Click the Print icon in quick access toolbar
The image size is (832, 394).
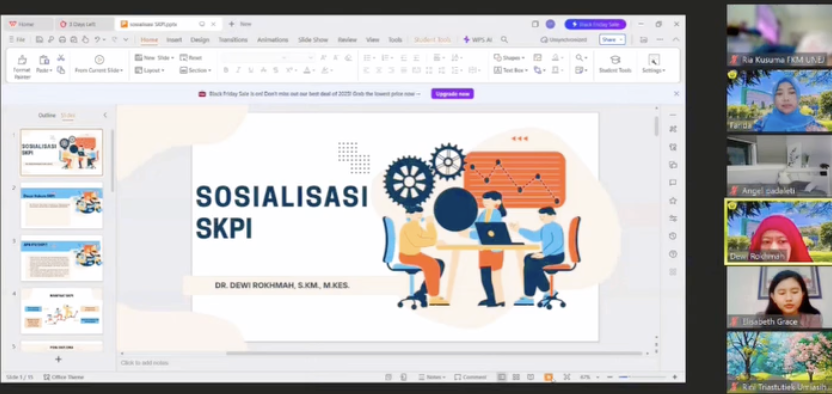[62, 40]
